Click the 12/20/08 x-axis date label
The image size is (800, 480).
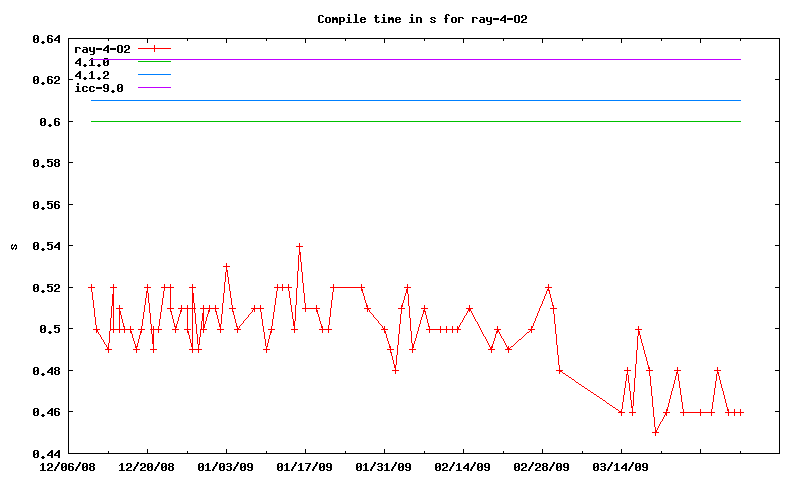(x=147, y=466)
